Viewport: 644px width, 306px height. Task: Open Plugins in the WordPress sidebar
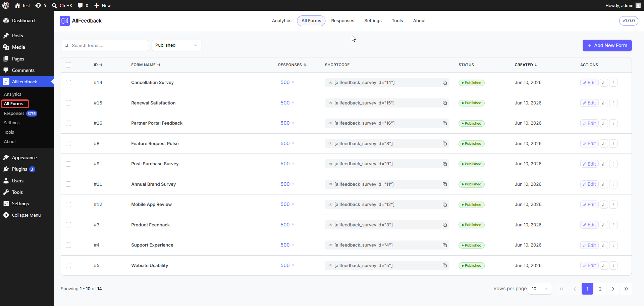tap(19, 169)
